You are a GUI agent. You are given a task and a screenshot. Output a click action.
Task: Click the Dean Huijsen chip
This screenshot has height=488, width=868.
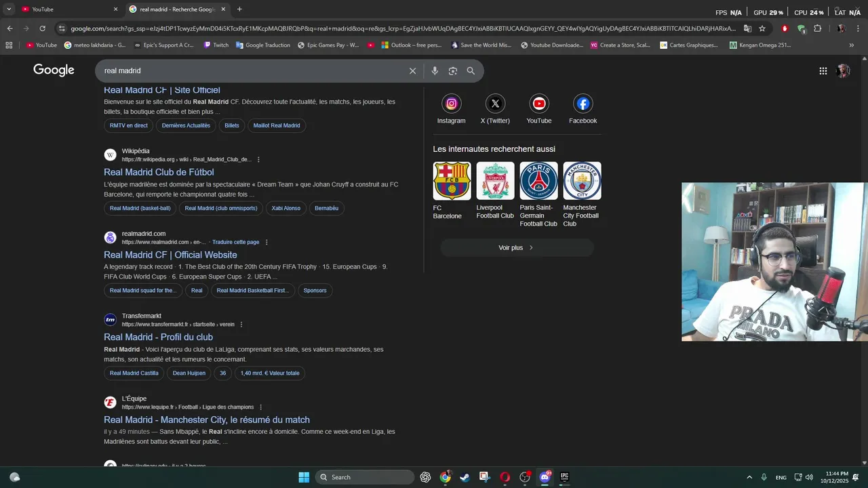click(x=189, y=373)
